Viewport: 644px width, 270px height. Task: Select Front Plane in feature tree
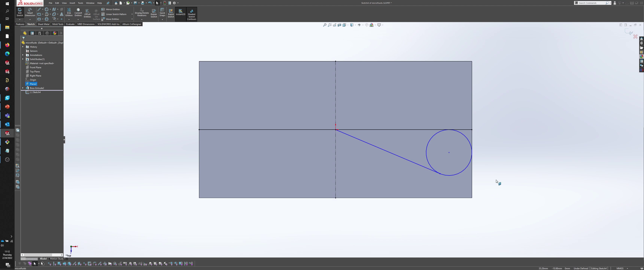(x=36, y=67)
